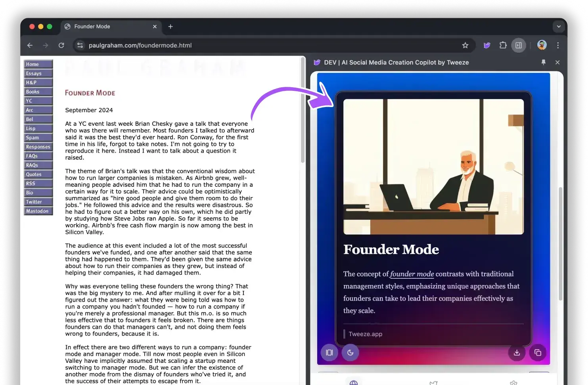Click the Founder Mode card title
Viewport: 588px width, 385px height.
click(x=391, y=249)
